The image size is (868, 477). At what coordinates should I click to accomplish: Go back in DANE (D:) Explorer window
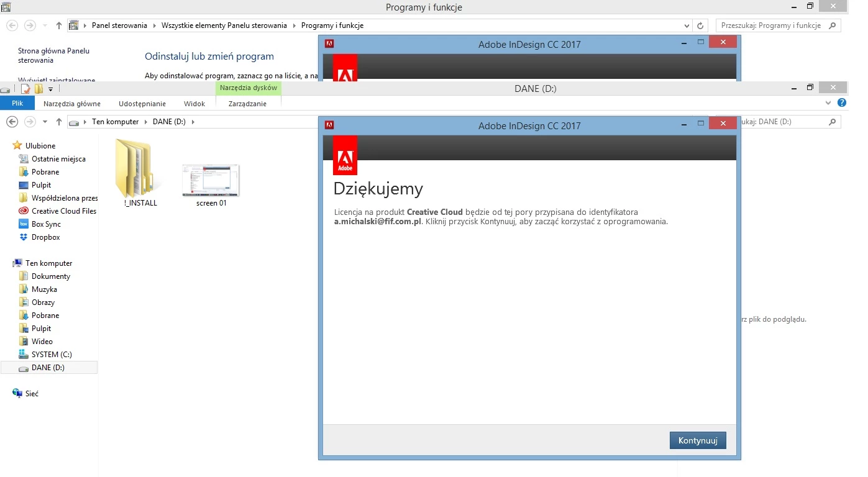(12, 122)
